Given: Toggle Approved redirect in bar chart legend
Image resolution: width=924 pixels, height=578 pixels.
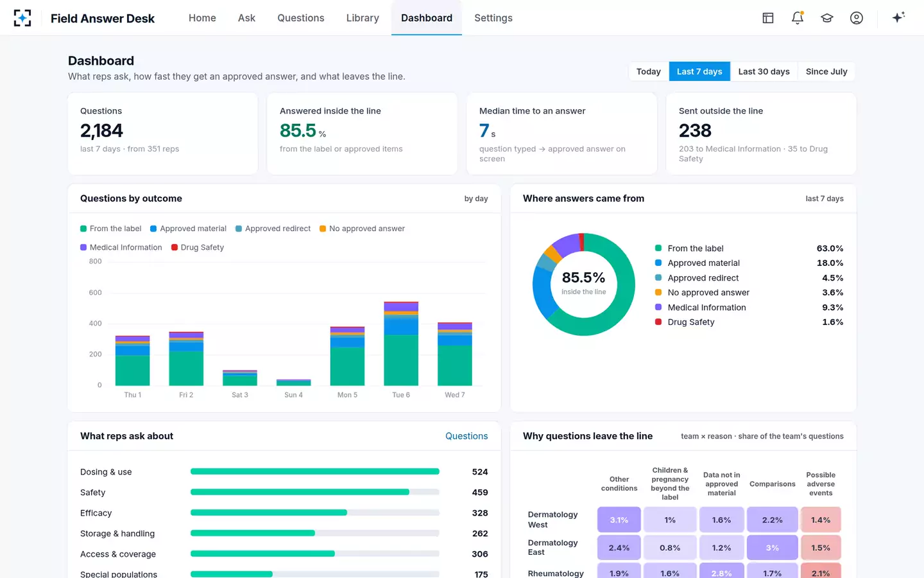Looking at the screenshot, I should [x=273, y=229].
